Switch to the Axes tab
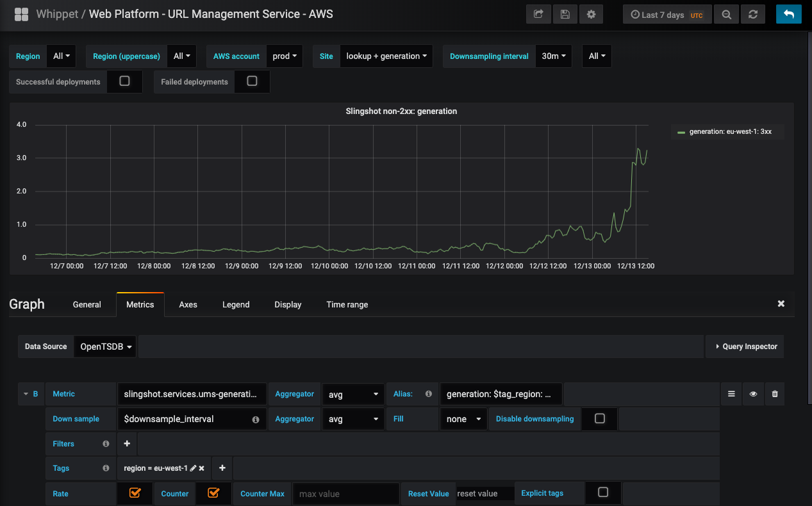The height and width of the screenshot is (506, 812). pos(188,304)
